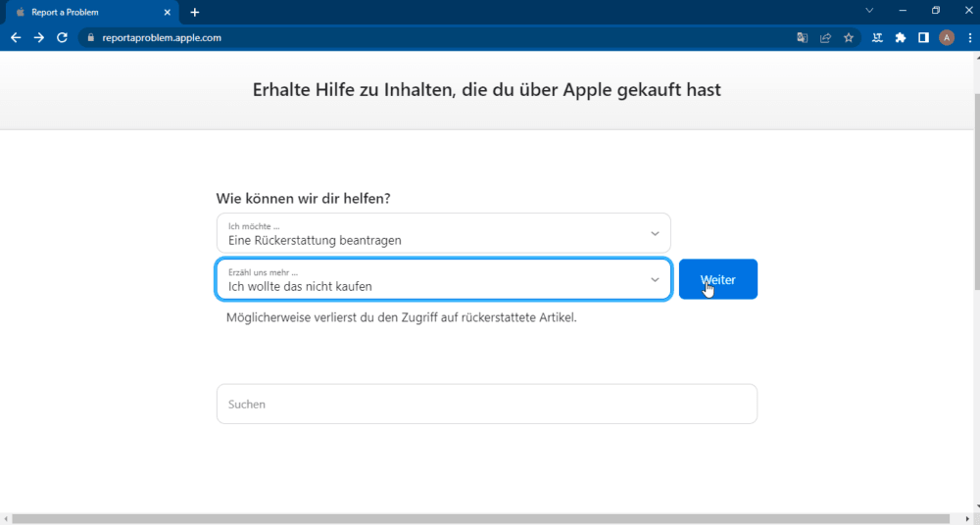This screenshot has width=980, height=525.
Task: Restore down the browser window
Action: [936, 11]
